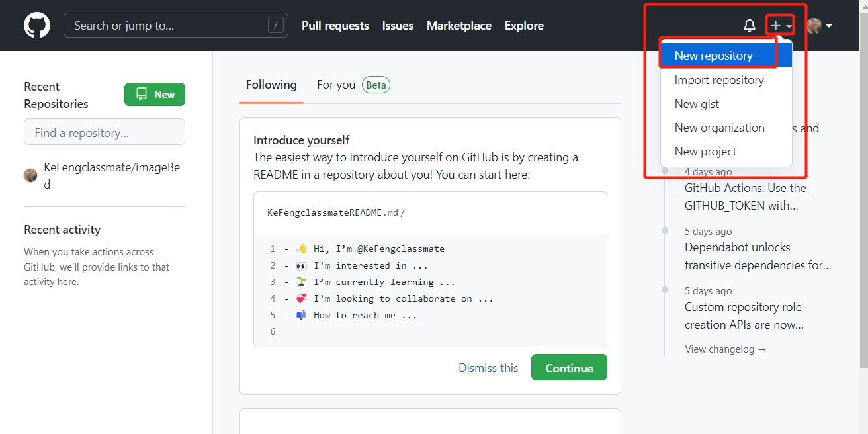Open the user avatar account menu
Image resolution: width=868 pixels, height=434 pixels.
[819, 26]
